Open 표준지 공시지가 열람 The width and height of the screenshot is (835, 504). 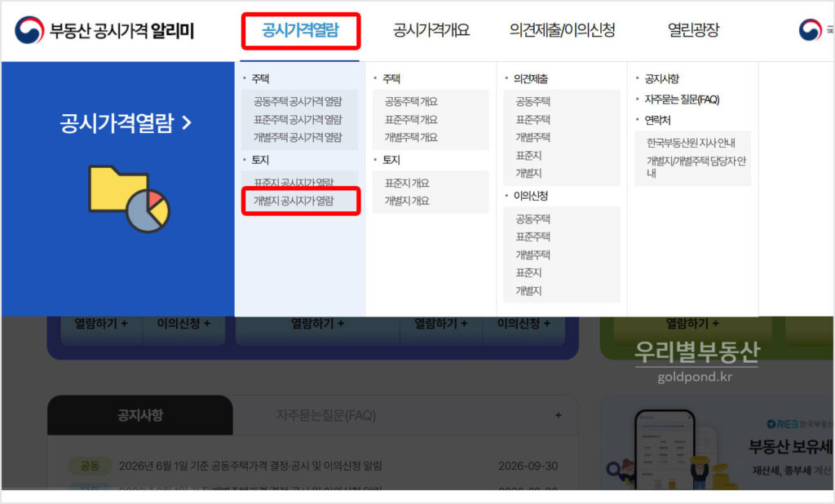(x=294, y=182)
